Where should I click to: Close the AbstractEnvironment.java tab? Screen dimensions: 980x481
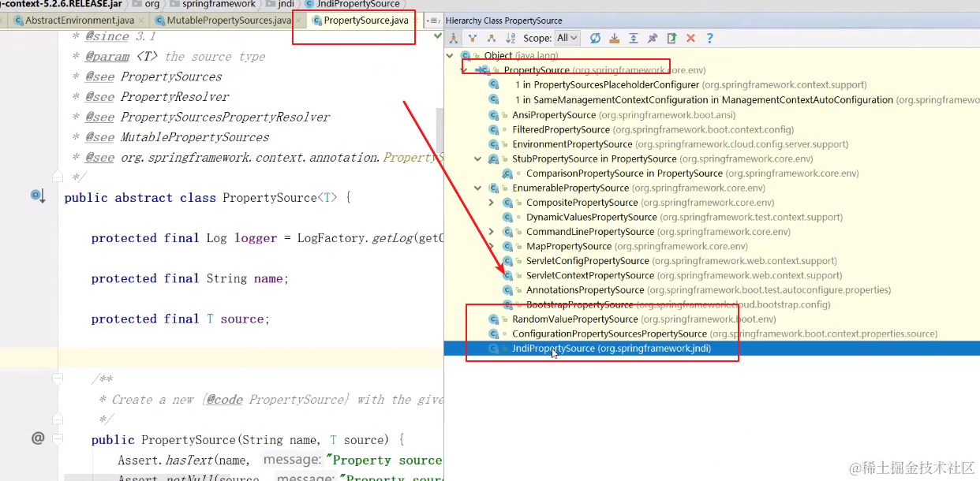click(141, 21)
